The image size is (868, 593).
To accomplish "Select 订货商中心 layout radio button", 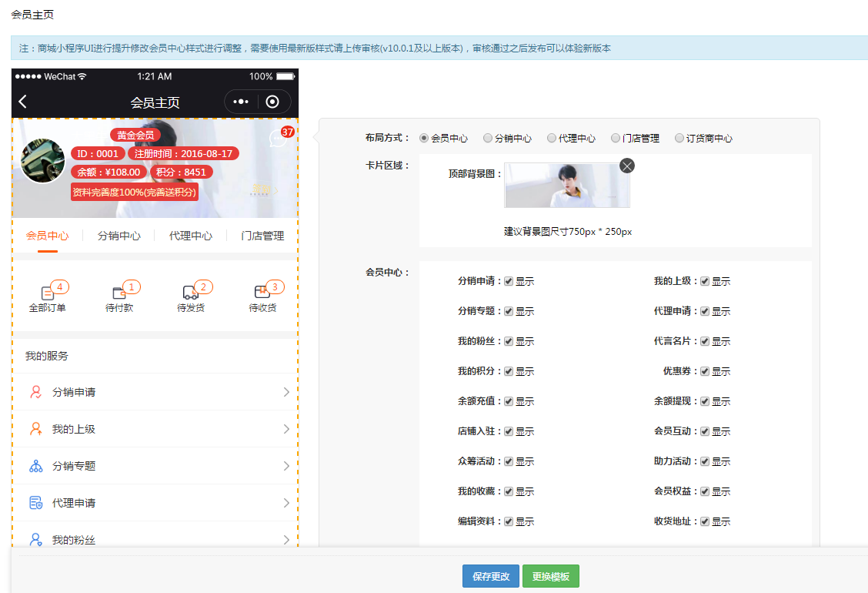I will (x=679, y=138).
